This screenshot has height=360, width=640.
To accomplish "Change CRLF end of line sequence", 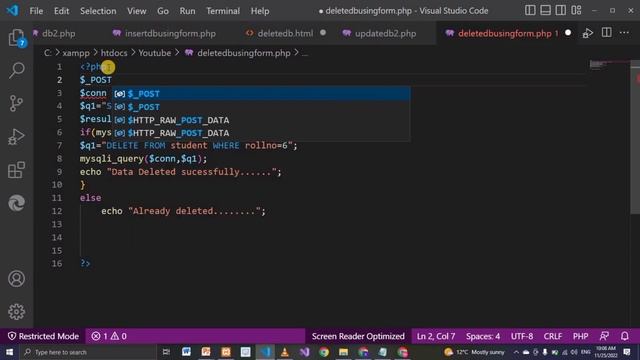I will click(553, 336).
